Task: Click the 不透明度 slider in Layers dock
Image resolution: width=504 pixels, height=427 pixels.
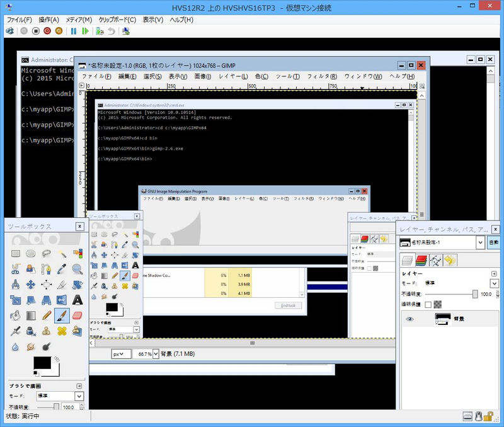Action: pyautogui.click(x=452, y=294)
